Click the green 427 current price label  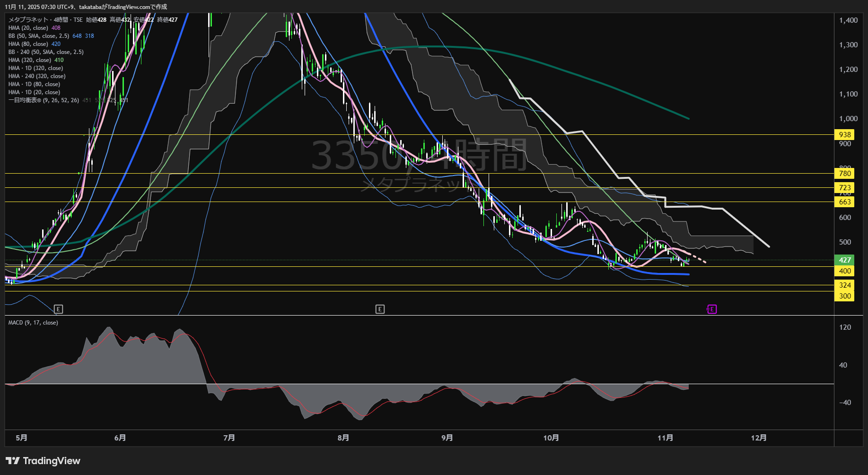pyautogui.click(x=844, y=260)
